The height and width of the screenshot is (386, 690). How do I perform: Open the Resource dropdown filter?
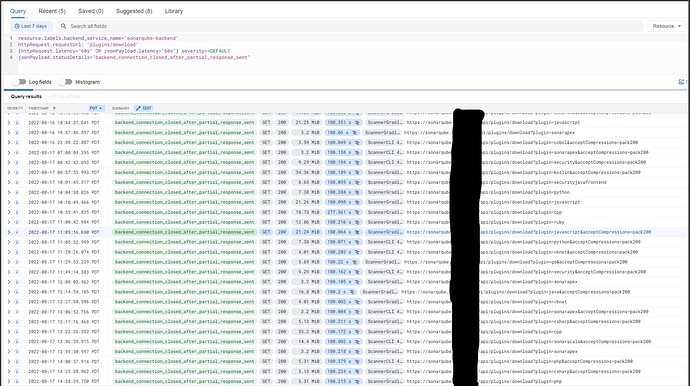[x=666, y=26]
